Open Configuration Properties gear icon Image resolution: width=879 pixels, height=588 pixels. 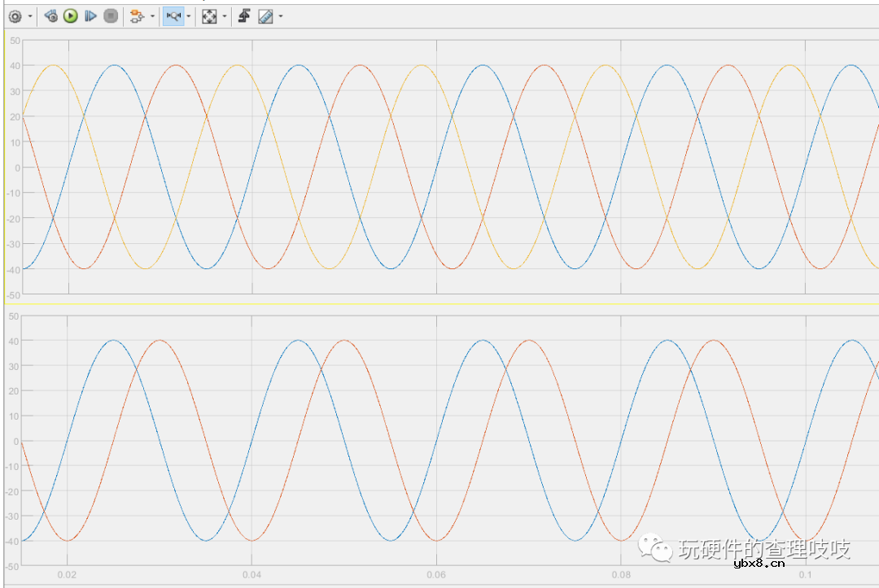15,15
